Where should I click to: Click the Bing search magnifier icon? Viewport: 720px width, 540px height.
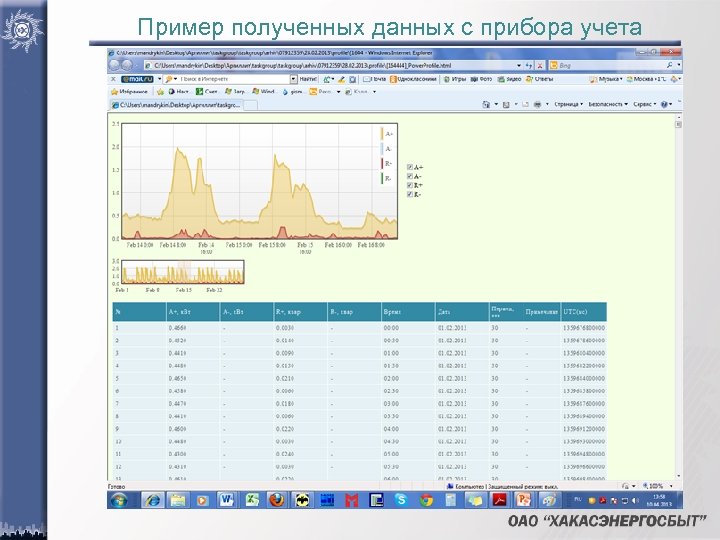[670, 65]
